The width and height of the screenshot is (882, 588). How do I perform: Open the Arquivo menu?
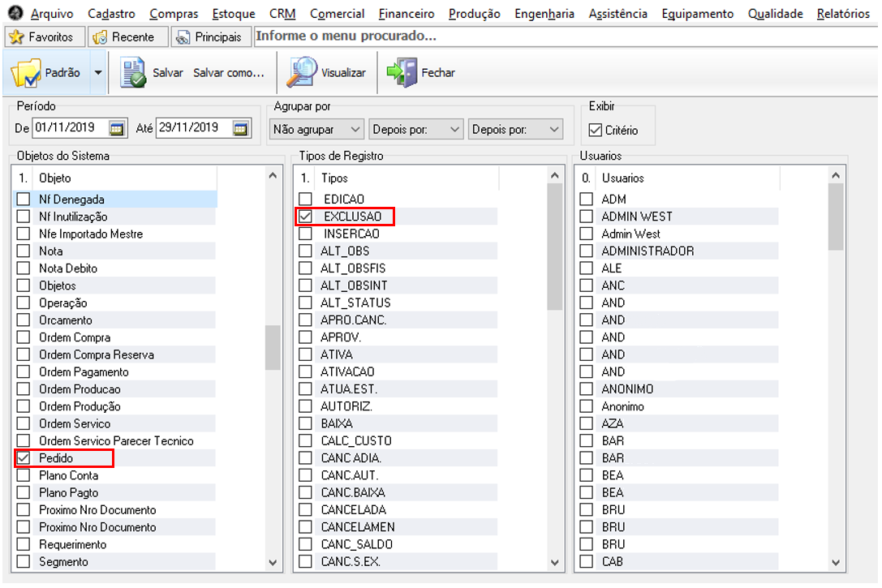click(x=52, y=14)
